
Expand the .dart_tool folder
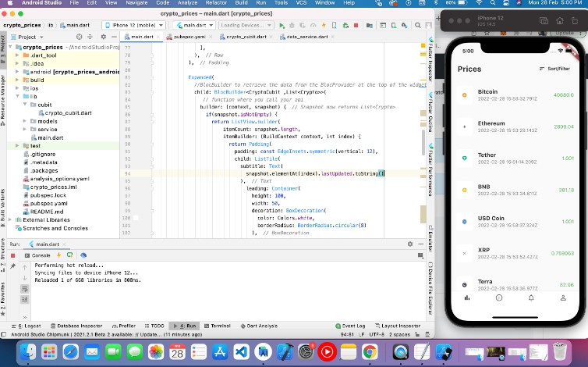click(17, 55)
